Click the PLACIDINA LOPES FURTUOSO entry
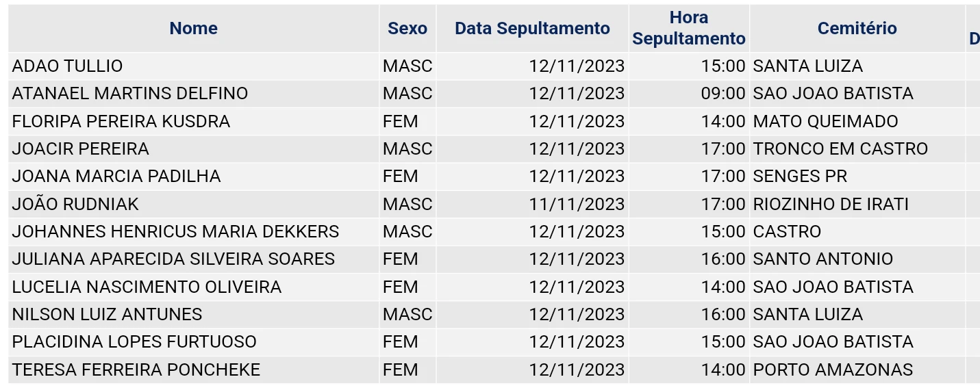The width and height of the screenshot is (980, 390). tap(134, 342)
